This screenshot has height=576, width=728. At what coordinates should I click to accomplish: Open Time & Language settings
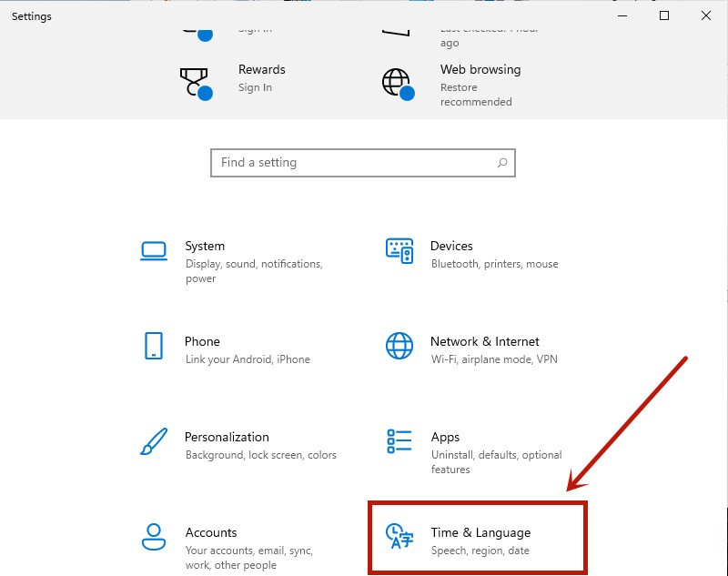(x=480, y=532)
